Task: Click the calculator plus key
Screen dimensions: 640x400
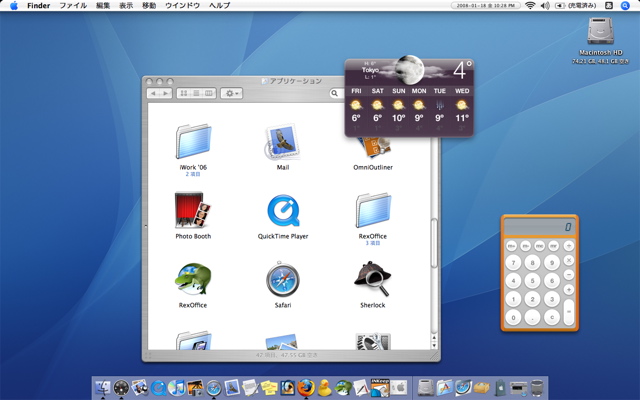Action: pyautogui.click(x=569, y=289)
